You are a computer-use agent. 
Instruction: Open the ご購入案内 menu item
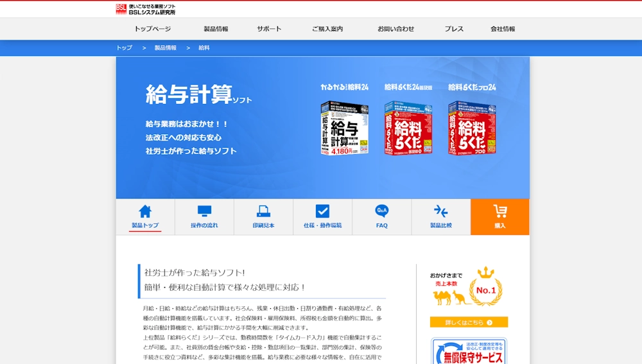pyautogui.click(x=327, y=29)
